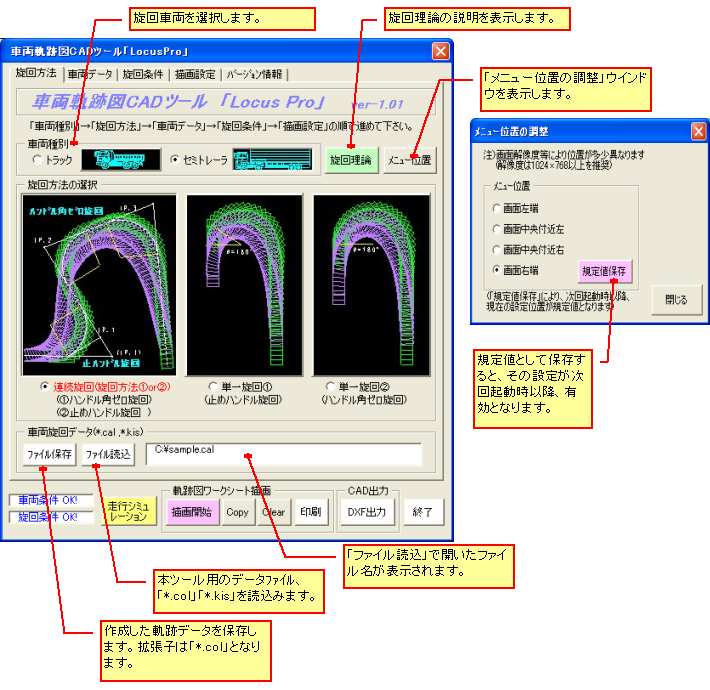Select 画面中央付近右 menu position option
Screen dimensions: 710x690
tap(497, 249)
